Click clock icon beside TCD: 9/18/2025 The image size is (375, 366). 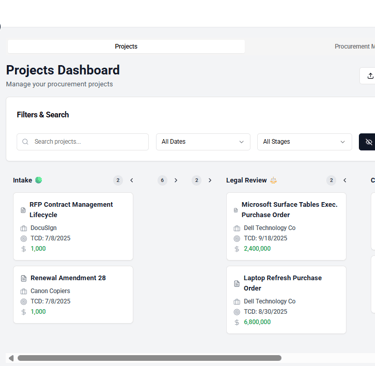coord(237,238)
